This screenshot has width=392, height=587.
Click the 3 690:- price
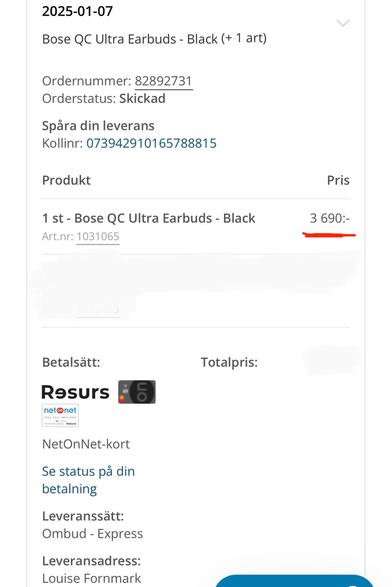(x=330, y=218)
